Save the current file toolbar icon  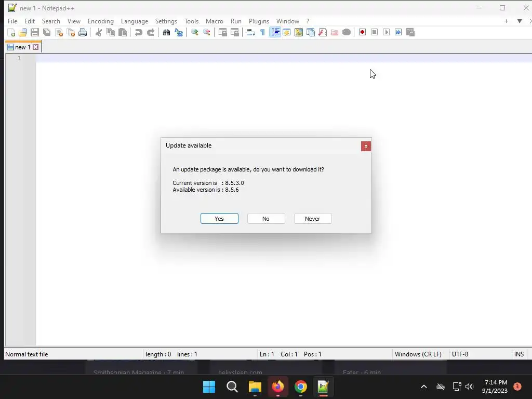click(x=35, y=32)
